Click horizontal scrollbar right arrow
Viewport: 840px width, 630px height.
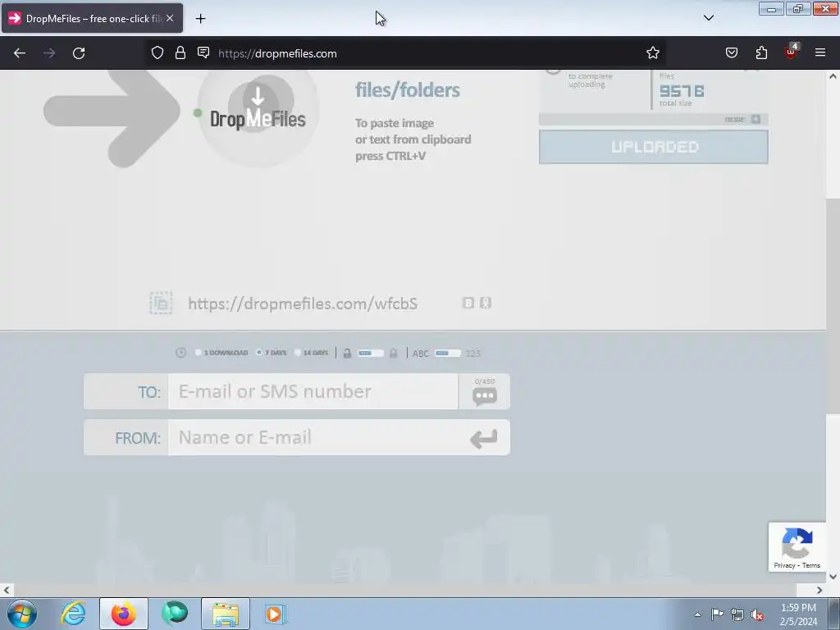(x=819, y=590)
